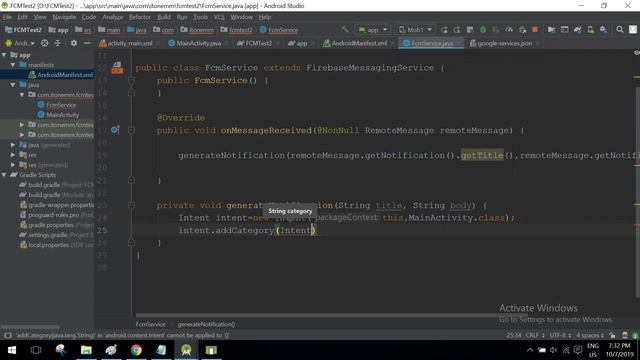Collapse the manifests folder node

tap(13, 64)
